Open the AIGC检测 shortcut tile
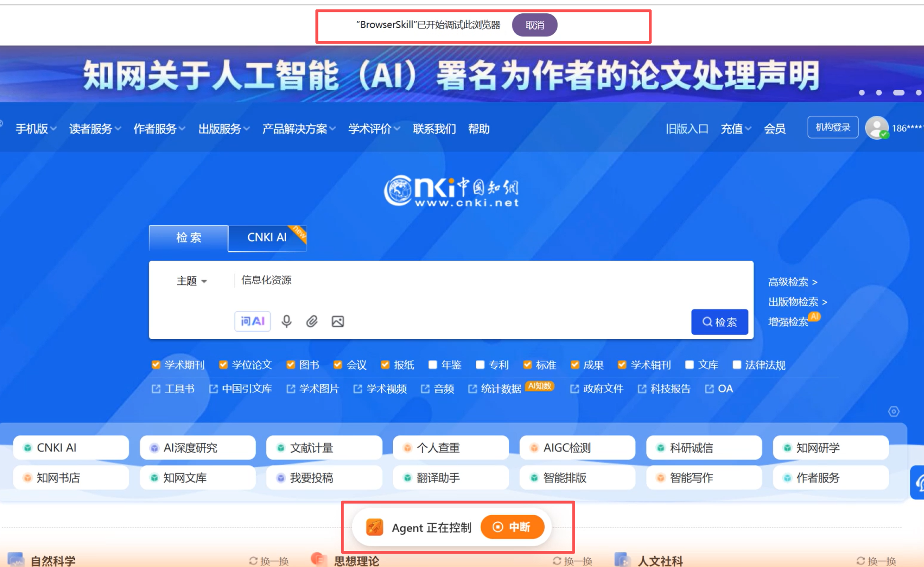The image size is (924, 567). pos(578,448)
